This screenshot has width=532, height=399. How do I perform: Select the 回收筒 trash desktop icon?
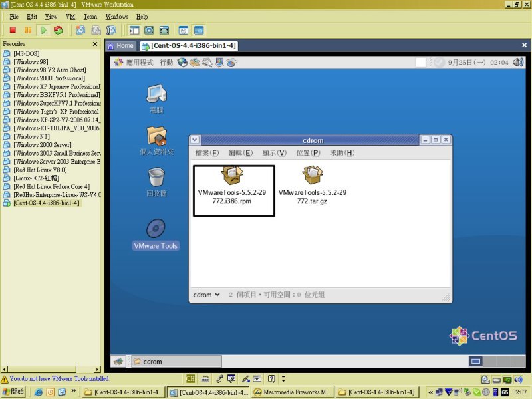pos(156,182)
